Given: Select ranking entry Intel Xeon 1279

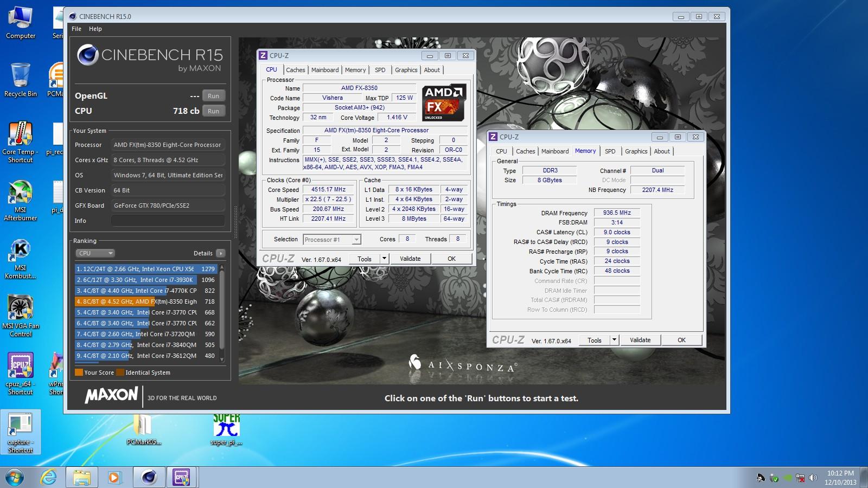Looking at the screenshot, I should point(145,269).
